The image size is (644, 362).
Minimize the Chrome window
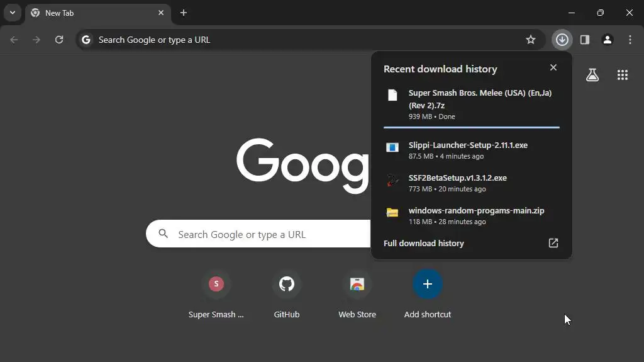[x=571, y=13]
